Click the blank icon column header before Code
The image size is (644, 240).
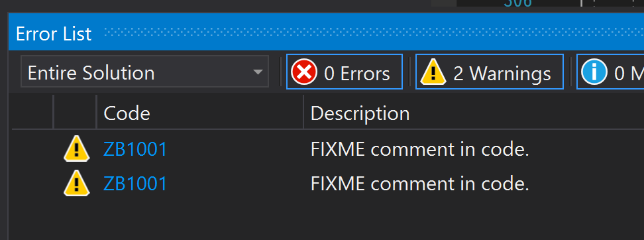(75, 112)
